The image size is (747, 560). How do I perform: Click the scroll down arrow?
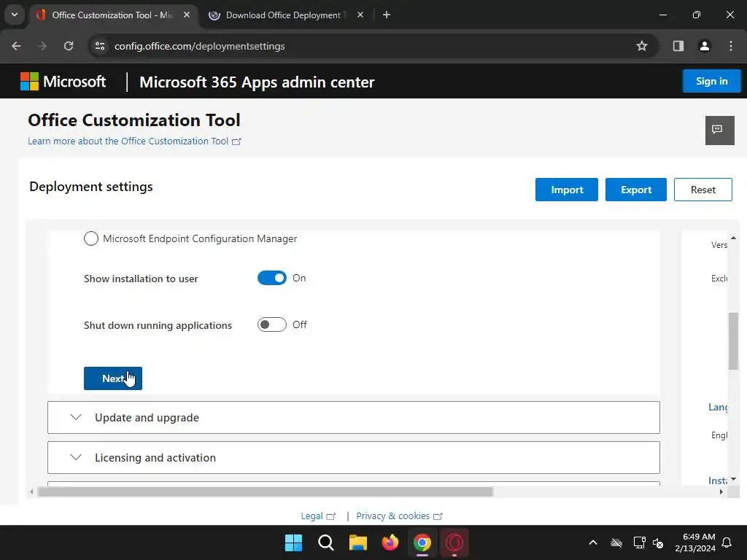pyautogui.click(x=733, y=478)
